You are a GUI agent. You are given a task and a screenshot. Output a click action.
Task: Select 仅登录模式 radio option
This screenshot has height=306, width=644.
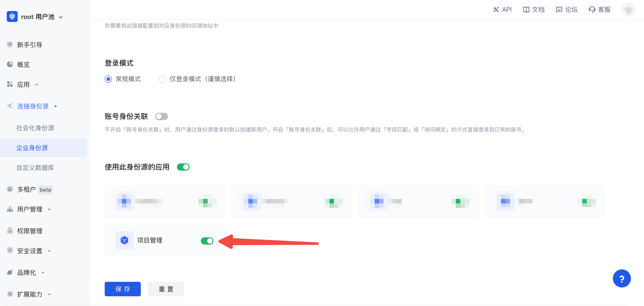tap(162, 79)
